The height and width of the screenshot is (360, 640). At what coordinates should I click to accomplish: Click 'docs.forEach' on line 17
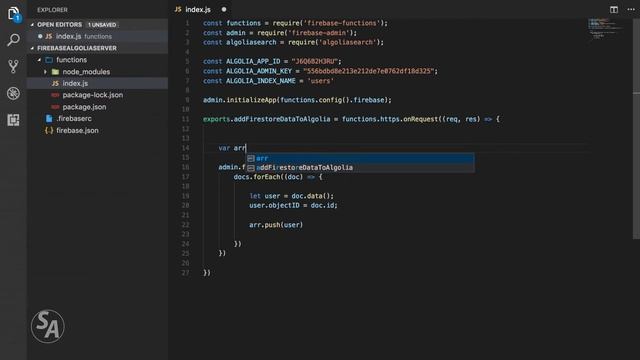point(257,177)
